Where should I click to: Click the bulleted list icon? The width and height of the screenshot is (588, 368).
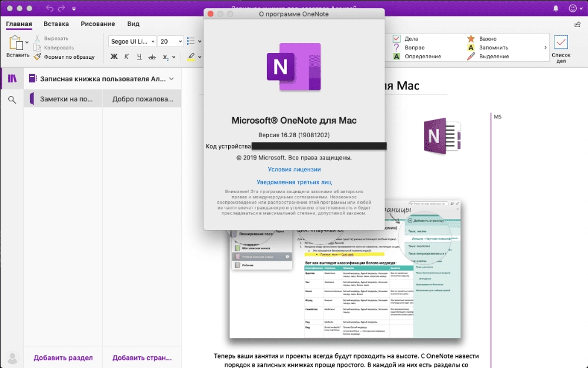coord(191,41)
